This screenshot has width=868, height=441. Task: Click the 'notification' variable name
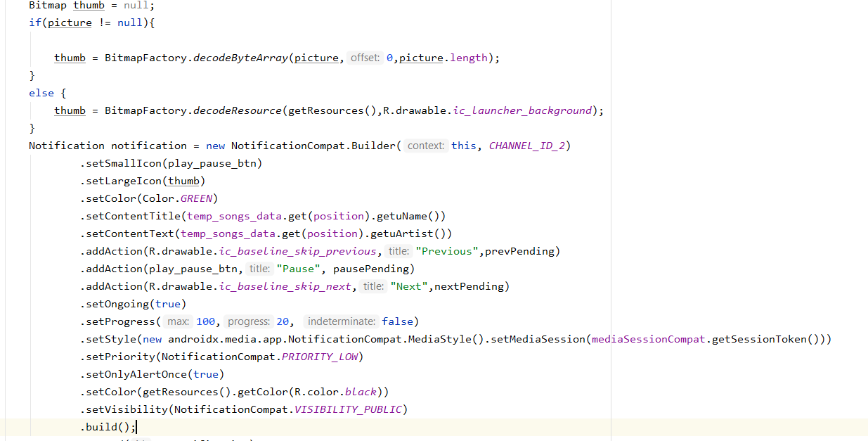pyautogui.click(x=149, y=146)
